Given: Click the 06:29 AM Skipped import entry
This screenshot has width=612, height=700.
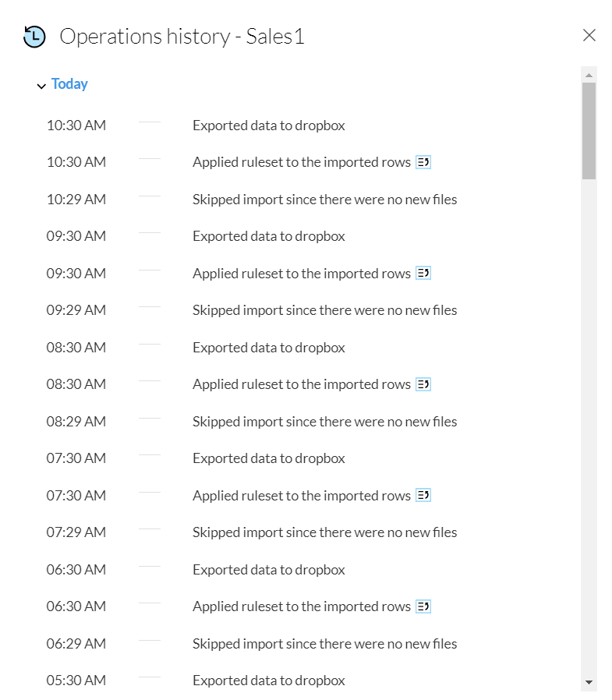Looking at the screenshot, I should point(324,644).
